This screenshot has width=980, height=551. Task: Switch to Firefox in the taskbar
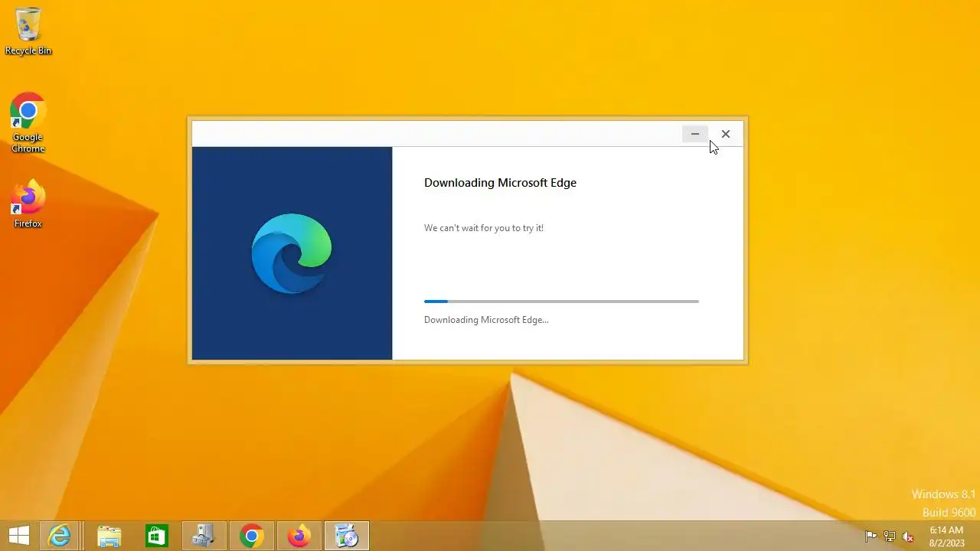[x=299, y=536]
